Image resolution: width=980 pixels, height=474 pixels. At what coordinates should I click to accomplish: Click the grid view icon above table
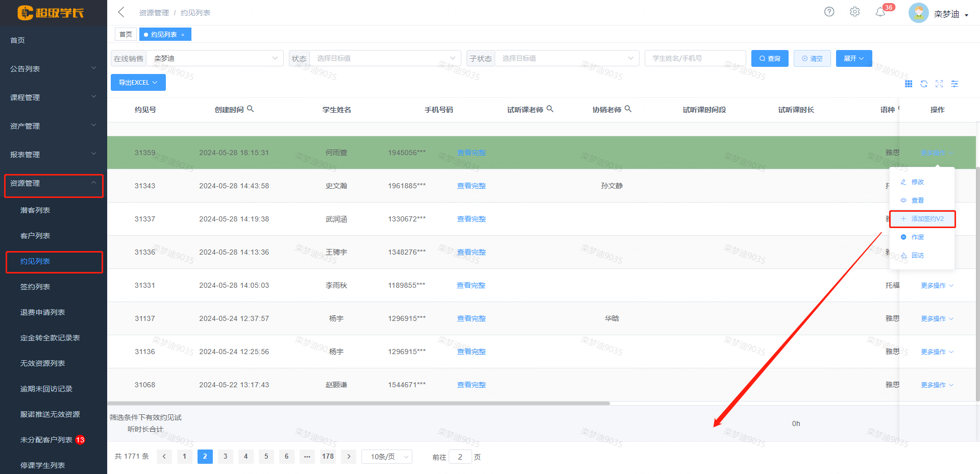909,84
